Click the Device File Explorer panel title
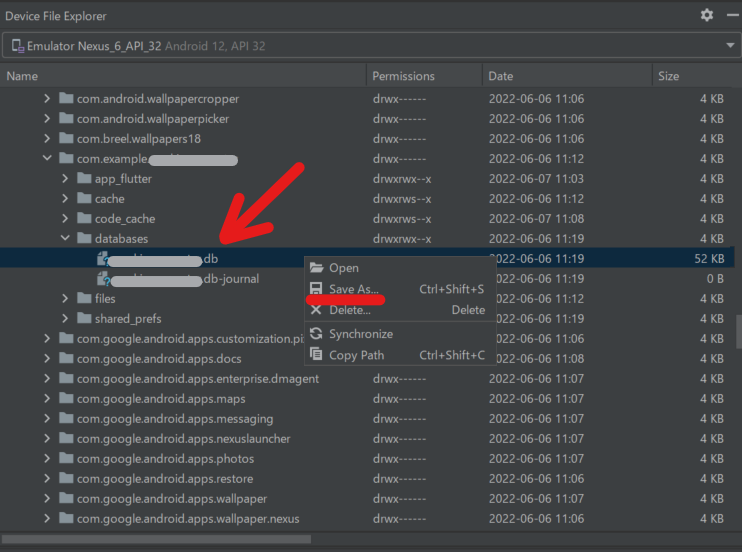This screenshot has width=742, height=552. pyautogui.click(x=56, y=16)
